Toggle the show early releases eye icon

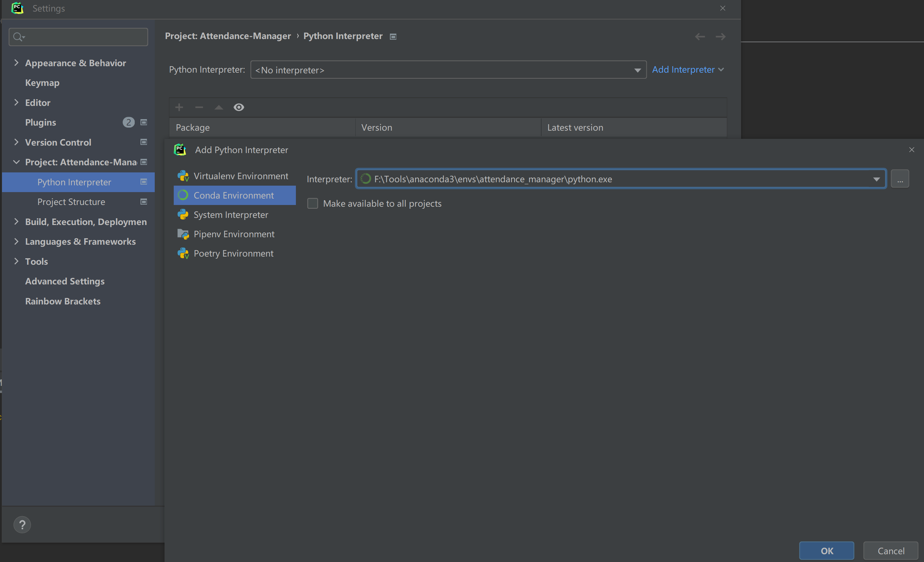[239, 107]
